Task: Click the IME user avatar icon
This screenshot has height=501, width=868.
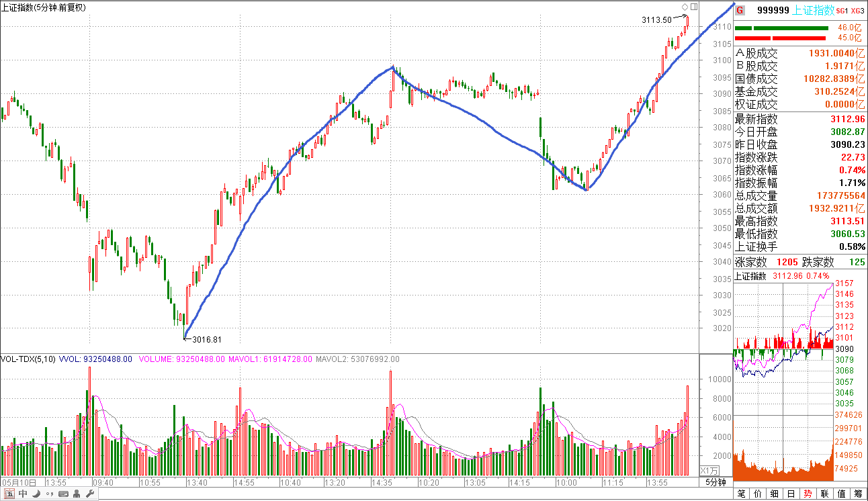Action: [x=77, y=494]
